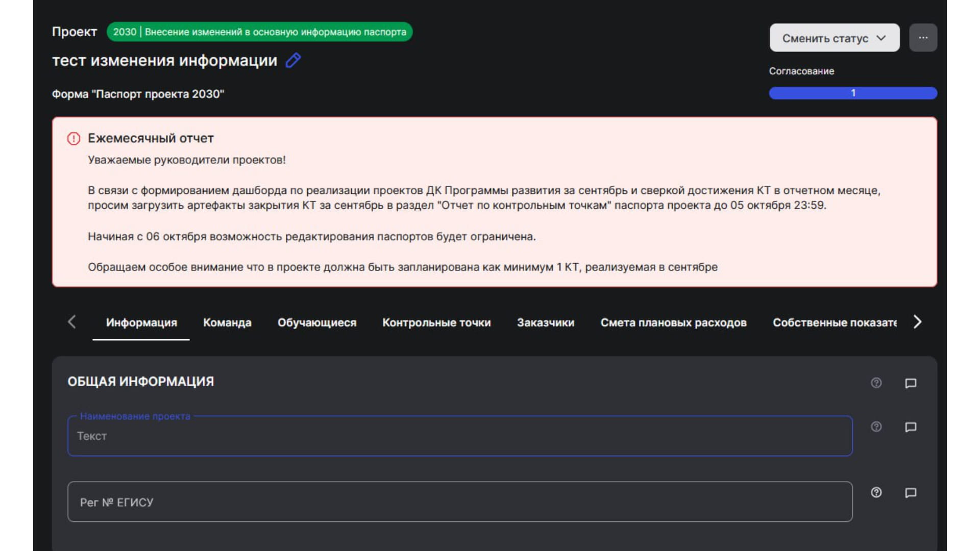Open the Собственные показатели tab

coord(835,322)
